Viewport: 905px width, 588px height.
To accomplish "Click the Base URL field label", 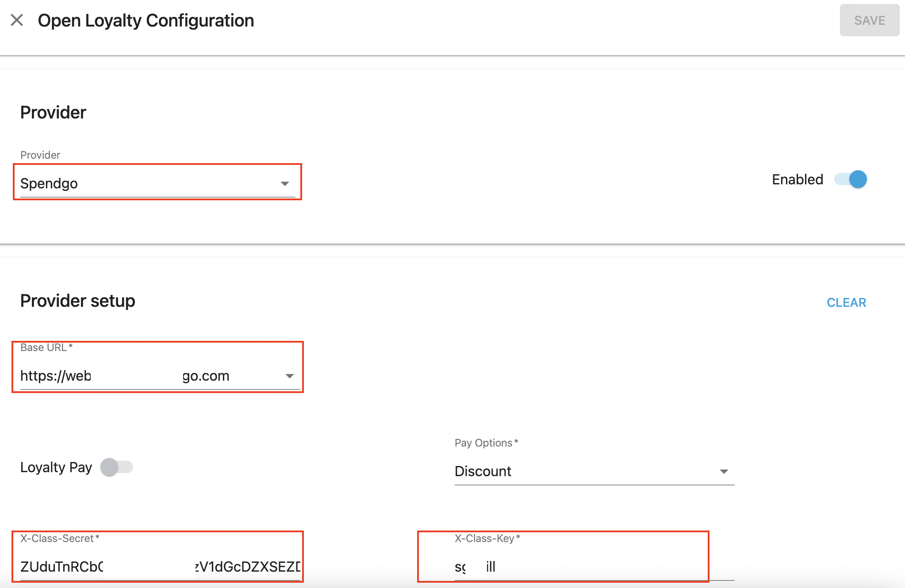I will tap(43, 347).
